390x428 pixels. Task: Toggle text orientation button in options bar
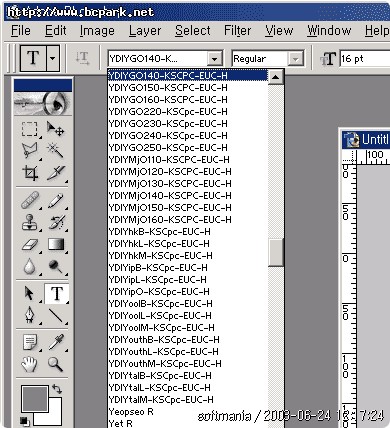tap(82, 58)
